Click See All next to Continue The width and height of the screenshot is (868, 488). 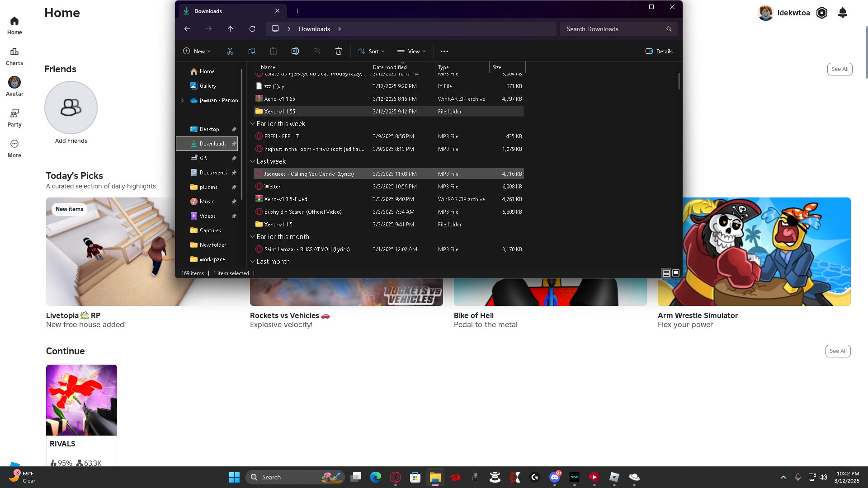(x=838, y=351)
